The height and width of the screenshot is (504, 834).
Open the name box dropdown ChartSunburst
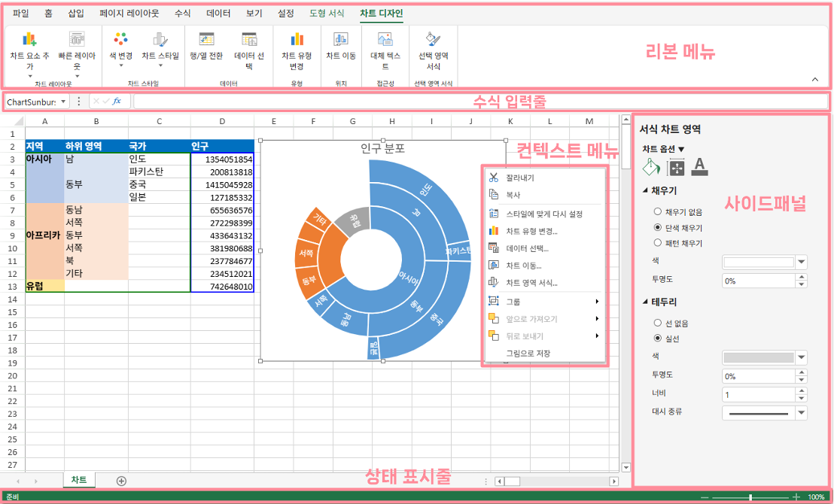[64, 101]
